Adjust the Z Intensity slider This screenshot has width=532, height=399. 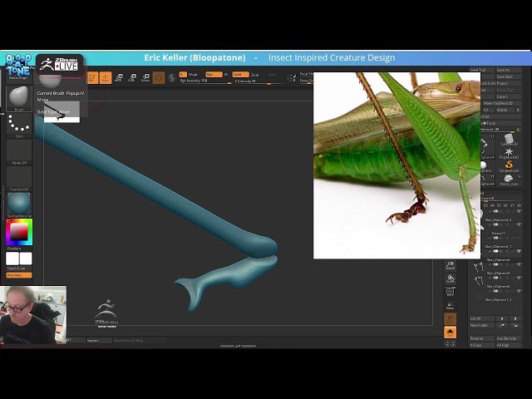(x=258, y=81)
